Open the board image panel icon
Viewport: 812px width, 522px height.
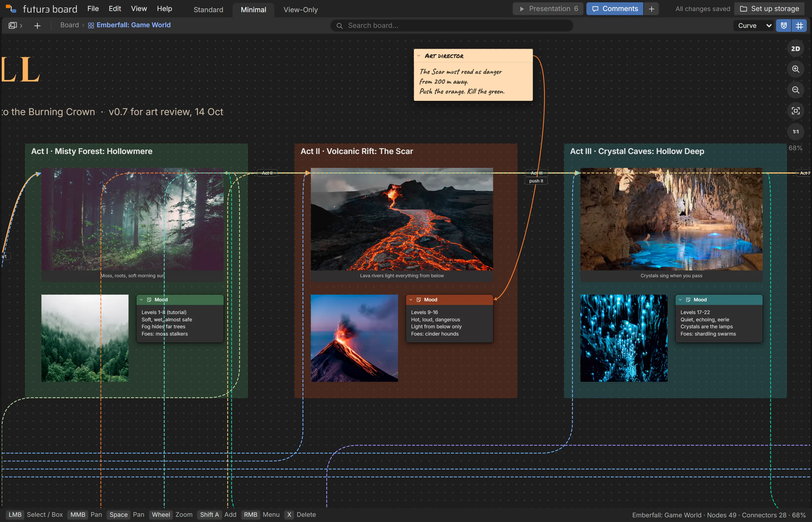pos(12,26)
